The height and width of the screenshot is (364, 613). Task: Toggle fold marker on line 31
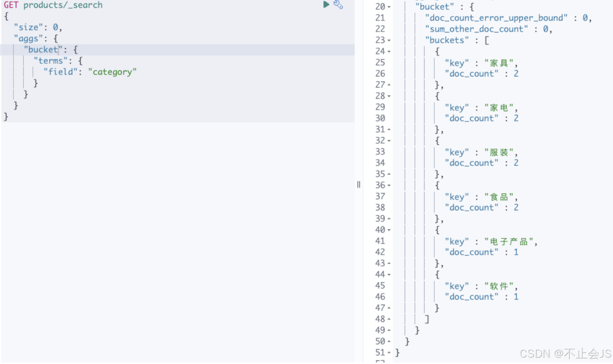[389, 129]
